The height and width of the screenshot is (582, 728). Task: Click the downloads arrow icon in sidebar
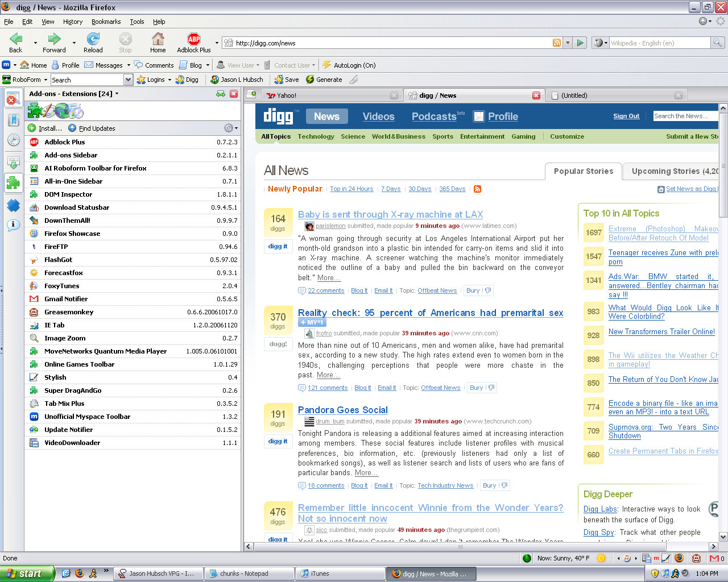[x=13, y=162]
